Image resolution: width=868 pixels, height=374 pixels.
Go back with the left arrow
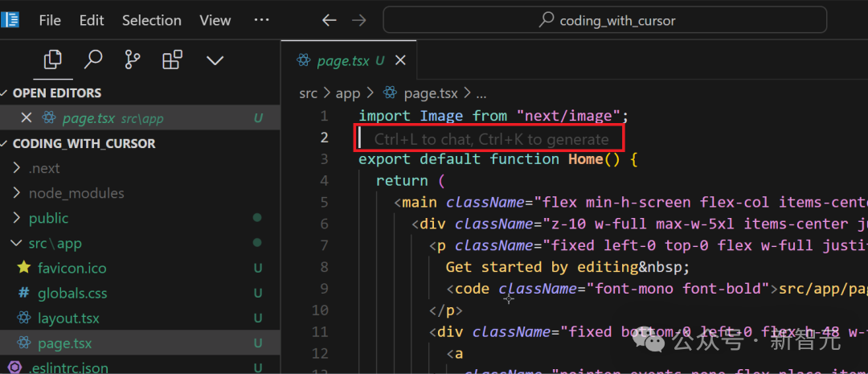click(330, 20)
